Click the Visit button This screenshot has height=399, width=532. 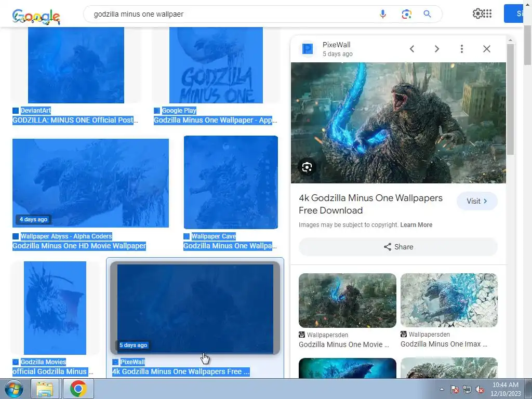click(477, 201)
